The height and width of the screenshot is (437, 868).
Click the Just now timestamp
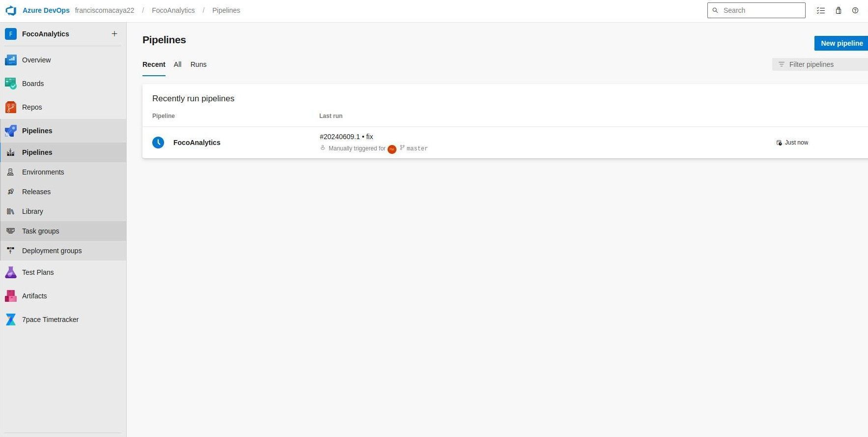tap(796, 143)
